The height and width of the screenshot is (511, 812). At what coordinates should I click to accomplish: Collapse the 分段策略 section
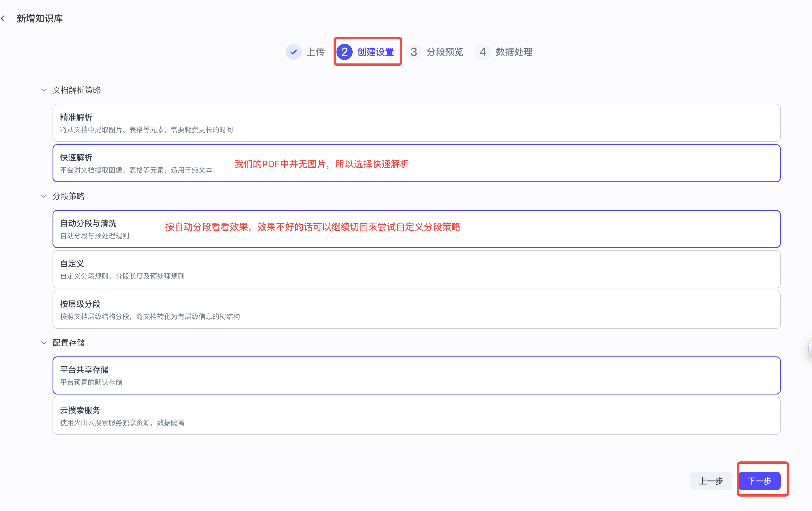[44, 196]
